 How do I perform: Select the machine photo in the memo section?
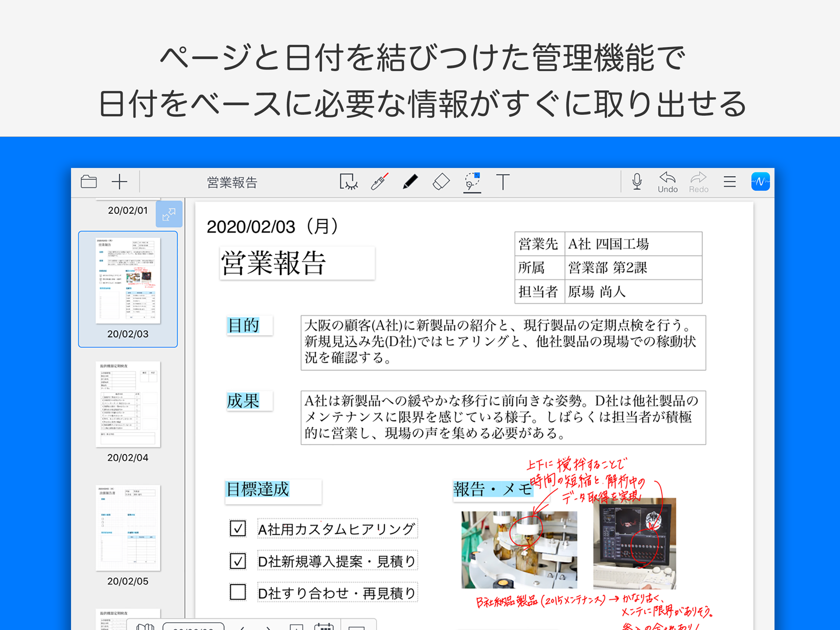tap(519, 550)
